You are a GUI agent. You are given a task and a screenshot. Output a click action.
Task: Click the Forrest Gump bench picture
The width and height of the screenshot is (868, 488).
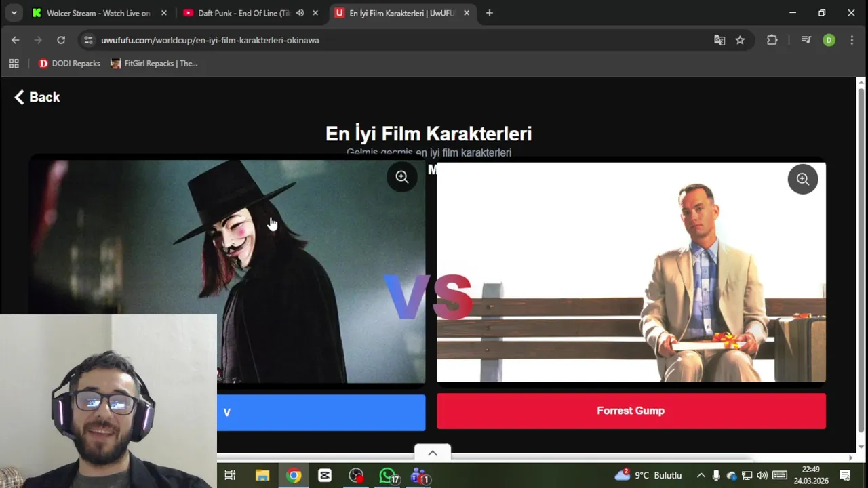[x=631, y=272]
